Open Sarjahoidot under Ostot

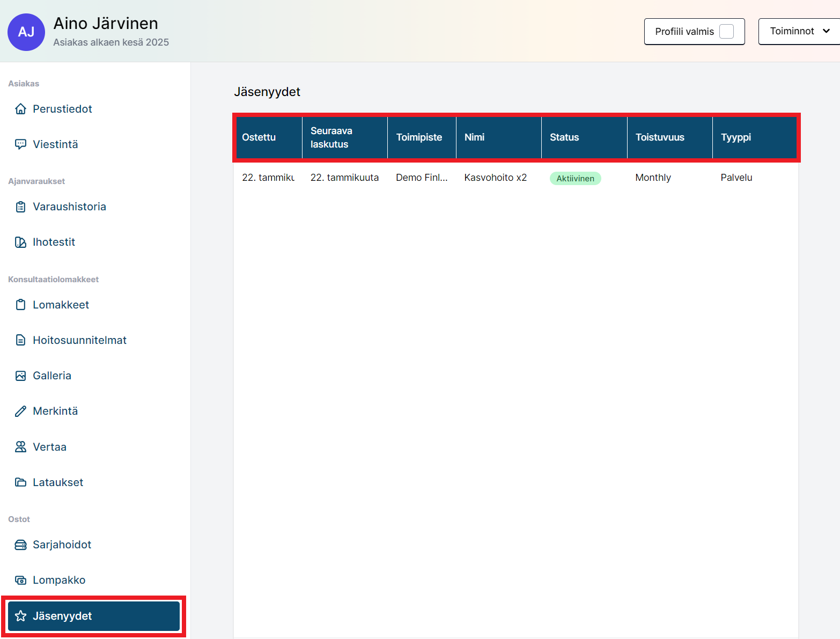62,545
